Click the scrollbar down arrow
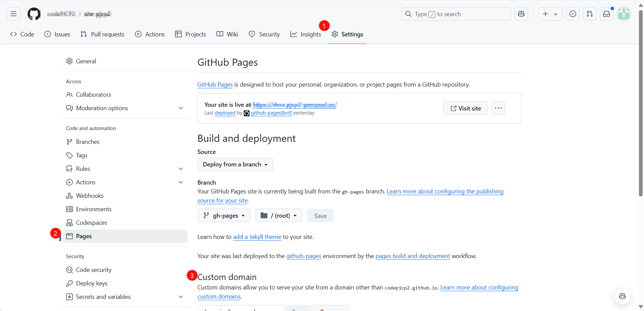The image size is (644, 311). (x=641, y=307)
